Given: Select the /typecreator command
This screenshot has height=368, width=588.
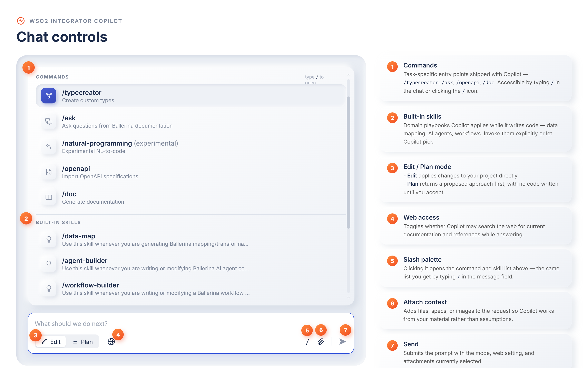Looking at the screenshot, I should [x=191, y=96].
